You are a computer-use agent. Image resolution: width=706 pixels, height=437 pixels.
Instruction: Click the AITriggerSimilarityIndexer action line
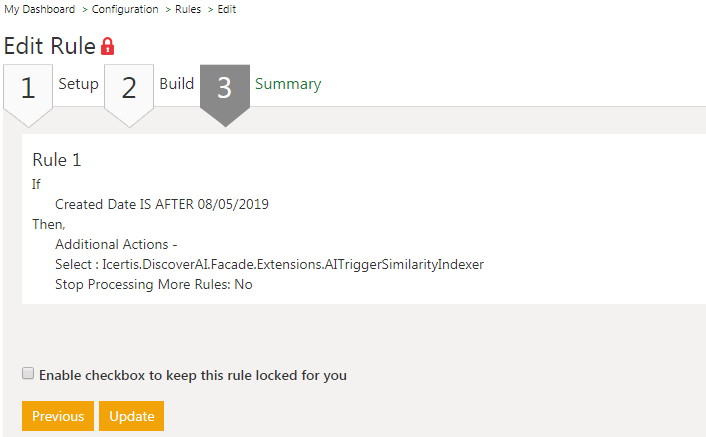[269, 264]
